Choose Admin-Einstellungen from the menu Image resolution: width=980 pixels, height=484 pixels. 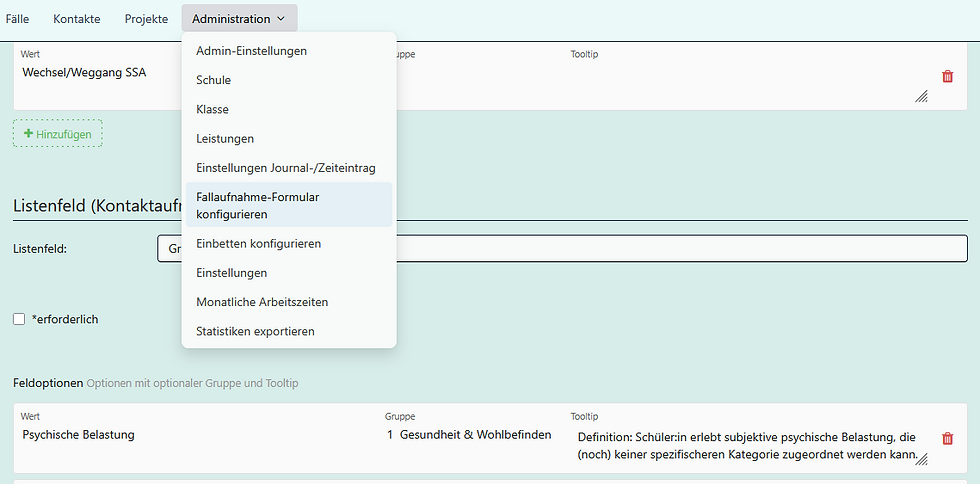[289, 51]
